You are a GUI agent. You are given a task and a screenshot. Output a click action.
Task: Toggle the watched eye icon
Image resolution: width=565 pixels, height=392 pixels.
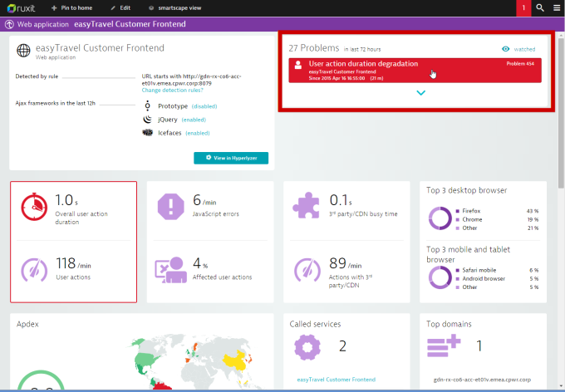[505, 49]
